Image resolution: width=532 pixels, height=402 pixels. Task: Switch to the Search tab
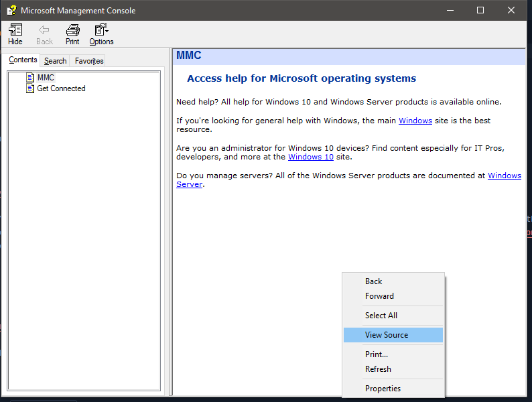click(55, 61)
